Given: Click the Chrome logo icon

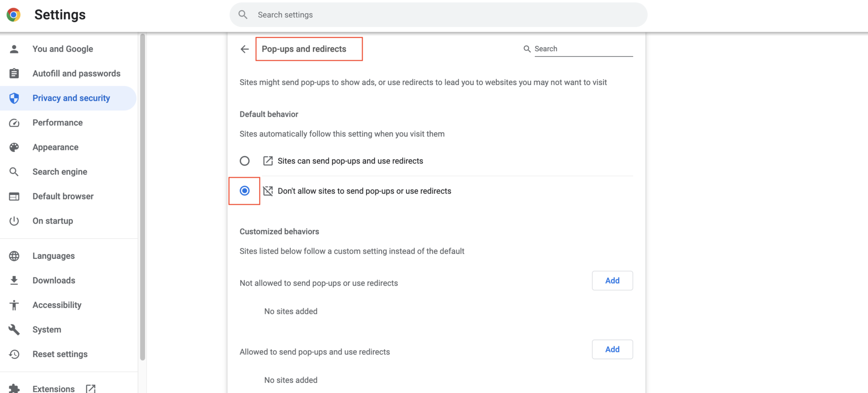Looking at the screenshot, I should click(x=14, y=15).
